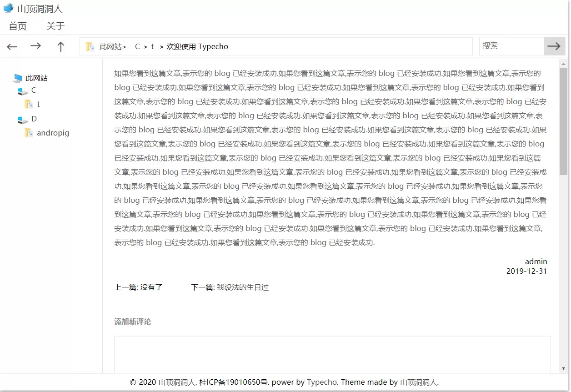The width and height of the screenshot is (571, 392).
Task: Open the 关于 menu item
Action: (55, 26)
